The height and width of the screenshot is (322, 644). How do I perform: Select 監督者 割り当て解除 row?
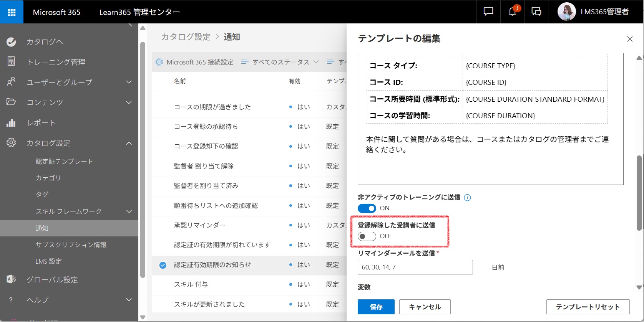tap(249, 166)
